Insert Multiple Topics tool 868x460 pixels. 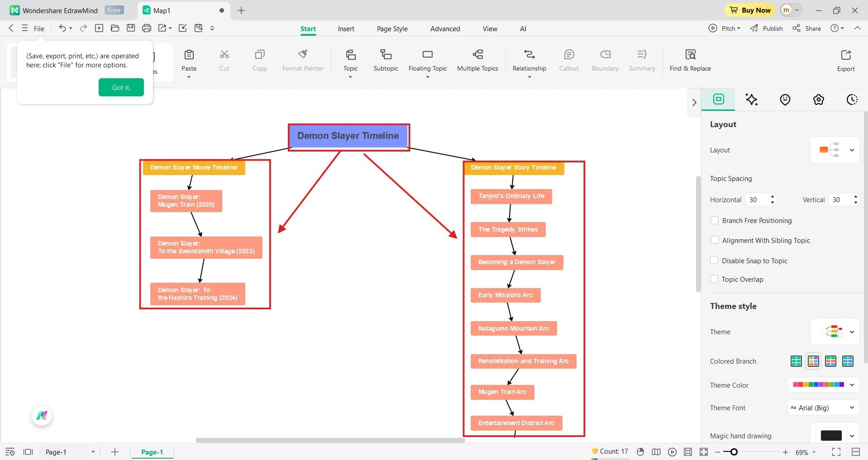pyautogui.click(x=477, y=61)
